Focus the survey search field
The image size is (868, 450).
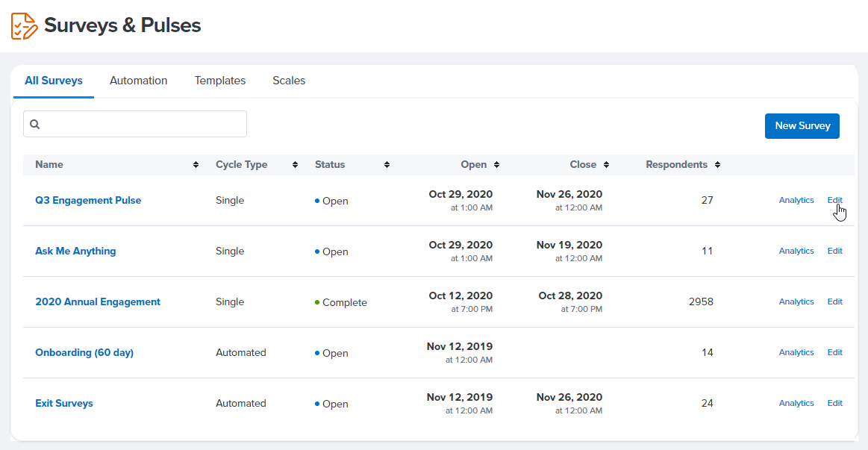135,124
